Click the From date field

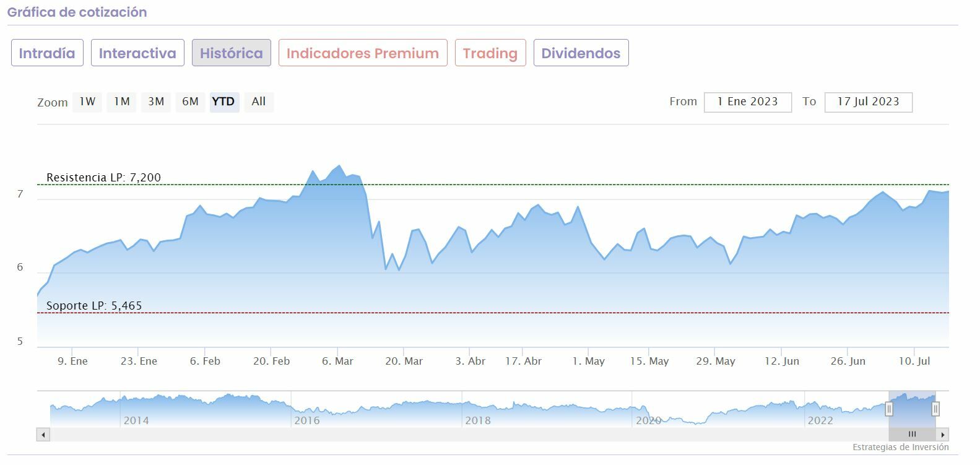pyautogui.click(x=747, y=102)
